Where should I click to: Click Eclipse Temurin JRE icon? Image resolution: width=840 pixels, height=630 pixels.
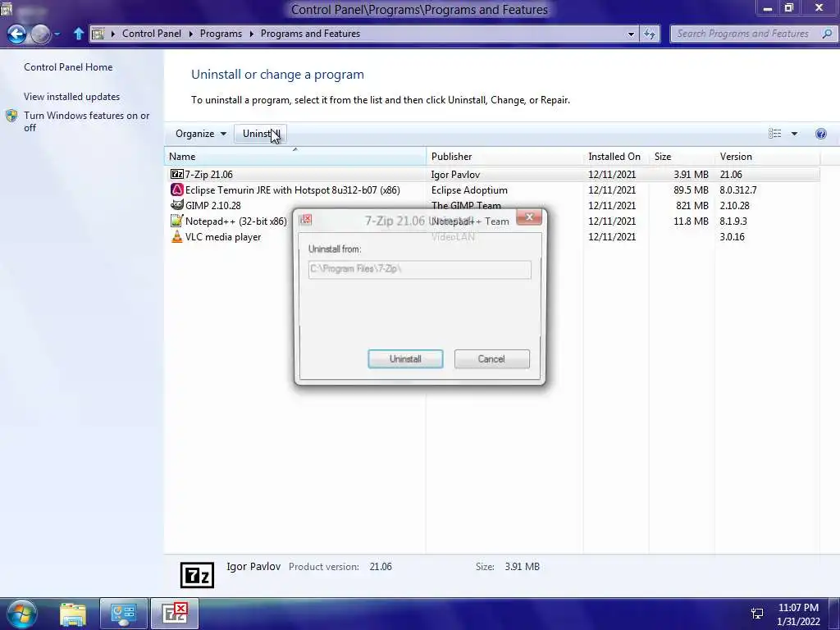coord(177,189)
